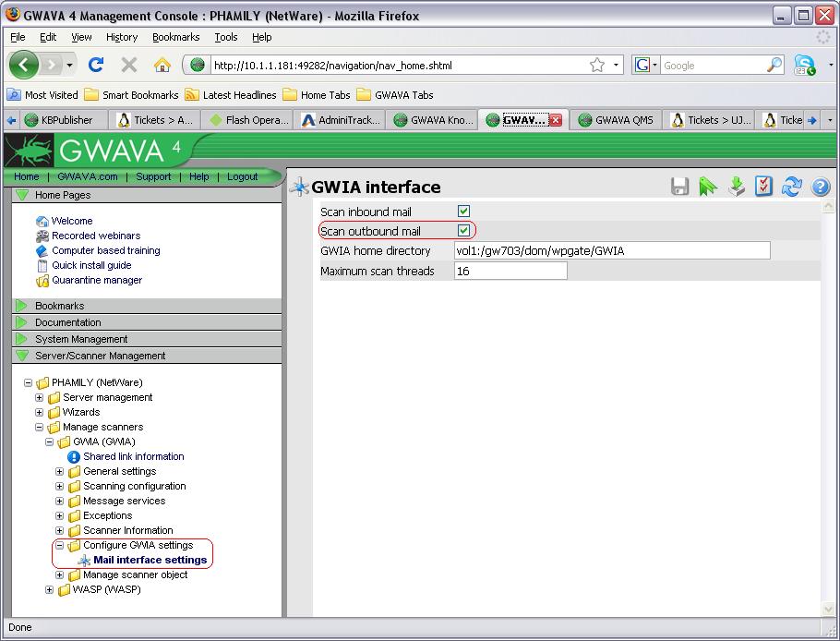Open the Most Visited bookmarks button
840x641 pixels.
42,95
